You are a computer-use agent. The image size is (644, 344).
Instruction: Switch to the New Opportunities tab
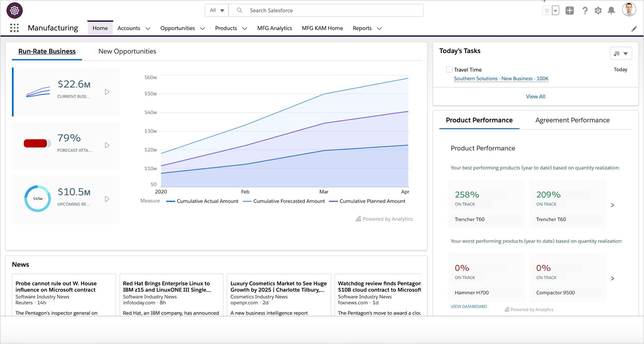click(x=127, y=51)
